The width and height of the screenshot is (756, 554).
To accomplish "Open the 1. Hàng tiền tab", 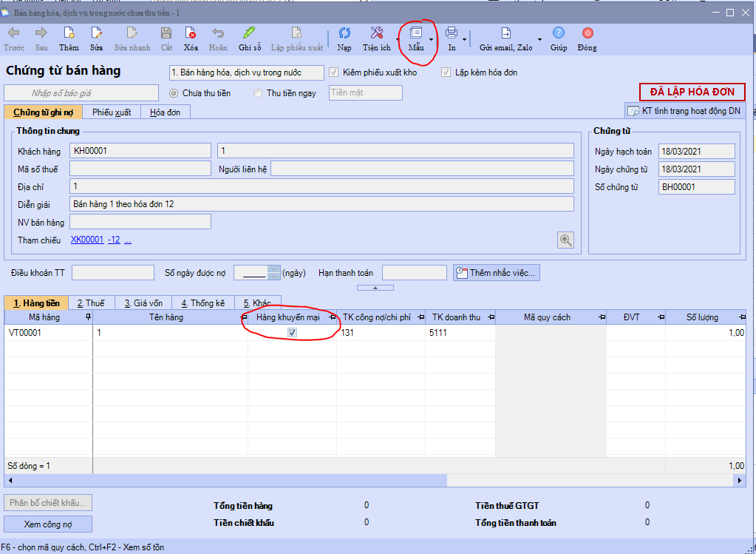I will (36, 303).
